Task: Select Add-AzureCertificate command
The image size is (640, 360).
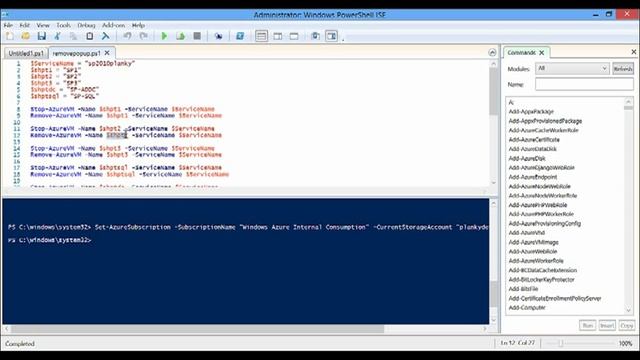Action: pyautogui.click(x=534, y=140)
